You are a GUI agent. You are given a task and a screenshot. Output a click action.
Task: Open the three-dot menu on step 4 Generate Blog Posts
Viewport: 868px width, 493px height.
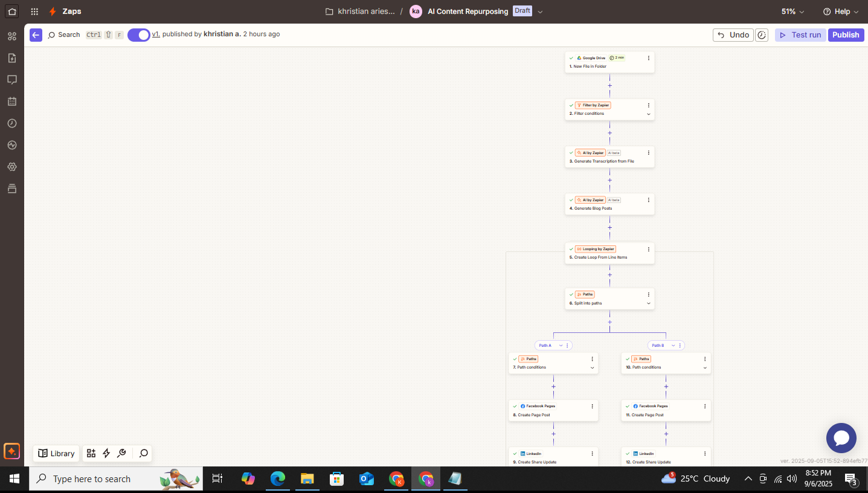click(649, 200)
